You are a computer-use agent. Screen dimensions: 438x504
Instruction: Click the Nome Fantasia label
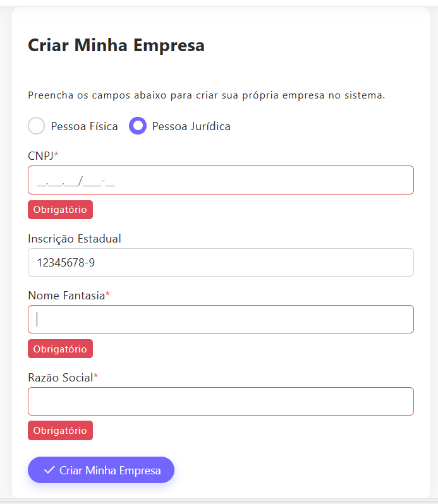coord(66,296)
